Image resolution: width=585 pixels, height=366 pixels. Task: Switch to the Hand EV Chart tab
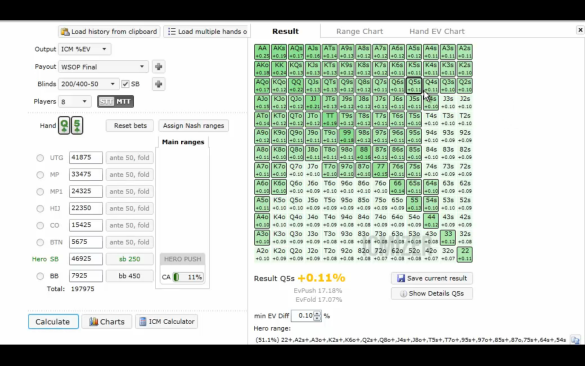pyautogui.click(x=437, y=31)
